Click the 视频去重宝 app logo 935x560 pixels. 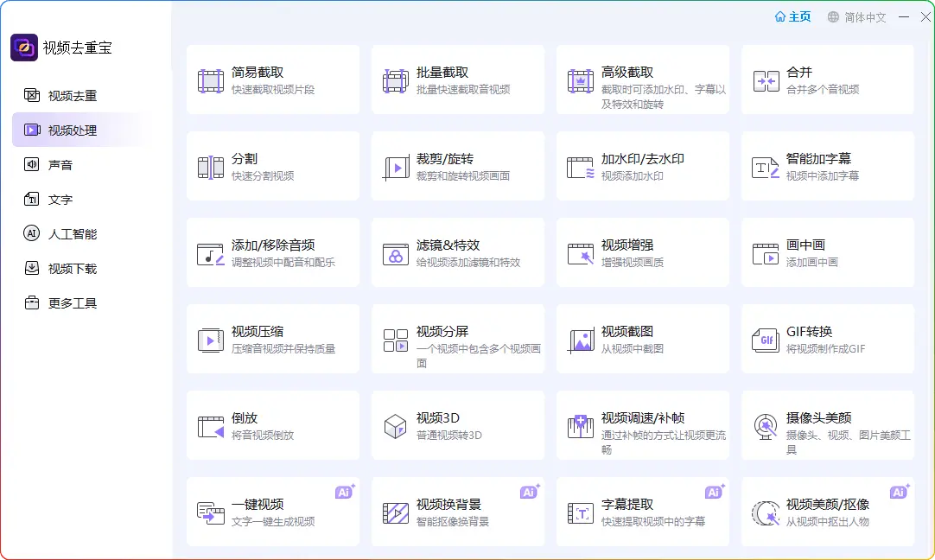click(24, 48)
